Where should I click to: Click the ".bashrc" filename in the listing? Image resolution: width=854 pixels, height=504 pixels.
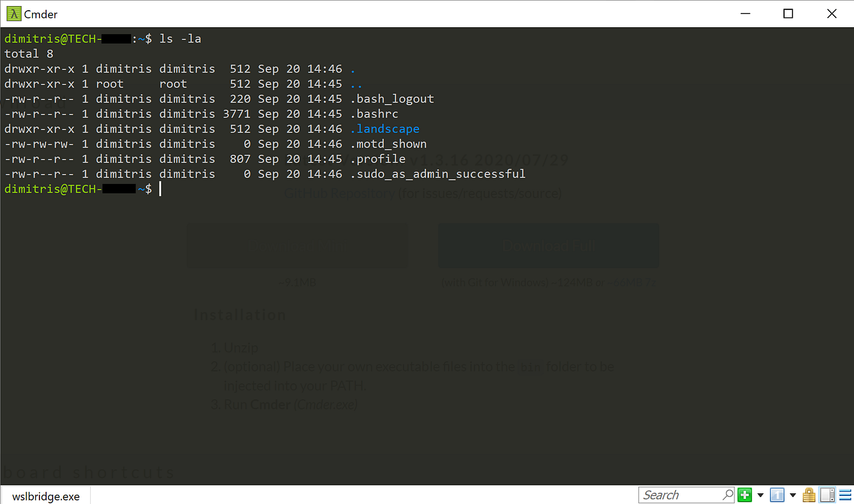pyautogui.click(x=374, y=113)
